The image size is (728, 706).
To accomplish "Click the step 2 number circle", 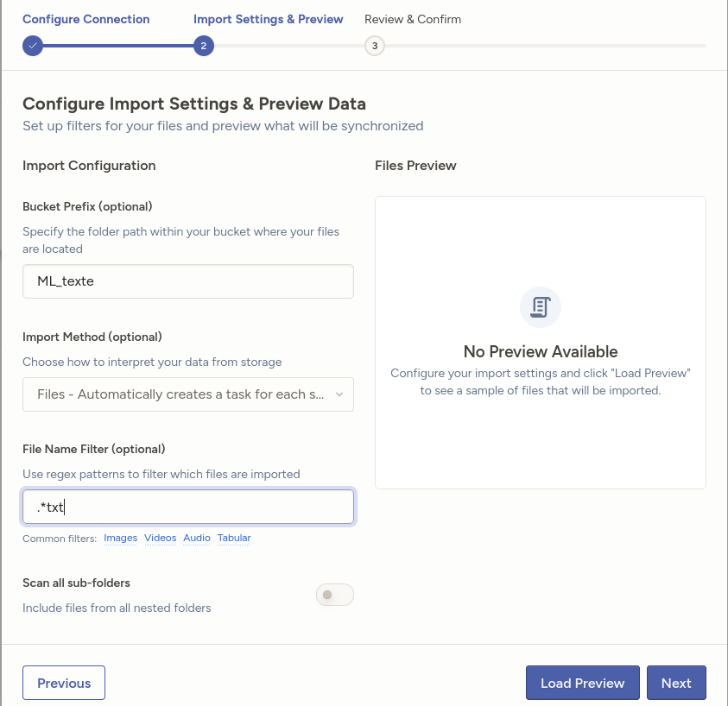I will [x=203, y=46].
